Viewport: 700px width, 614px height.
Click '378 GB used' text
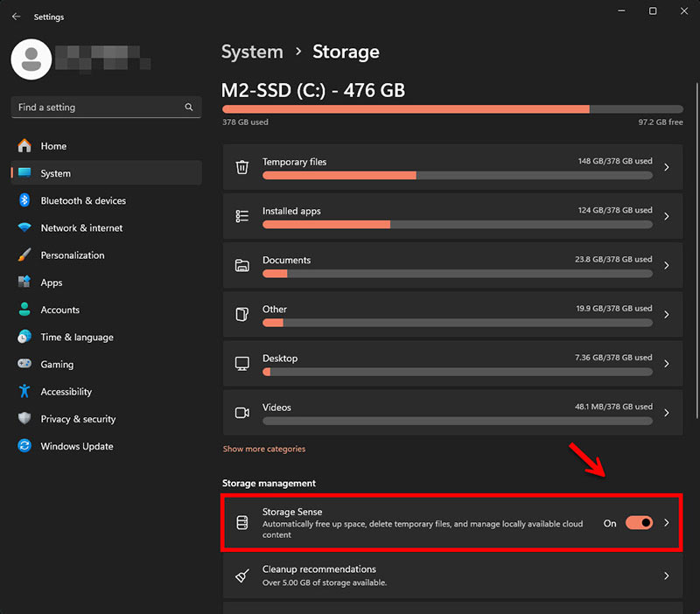tap(245, 122)
